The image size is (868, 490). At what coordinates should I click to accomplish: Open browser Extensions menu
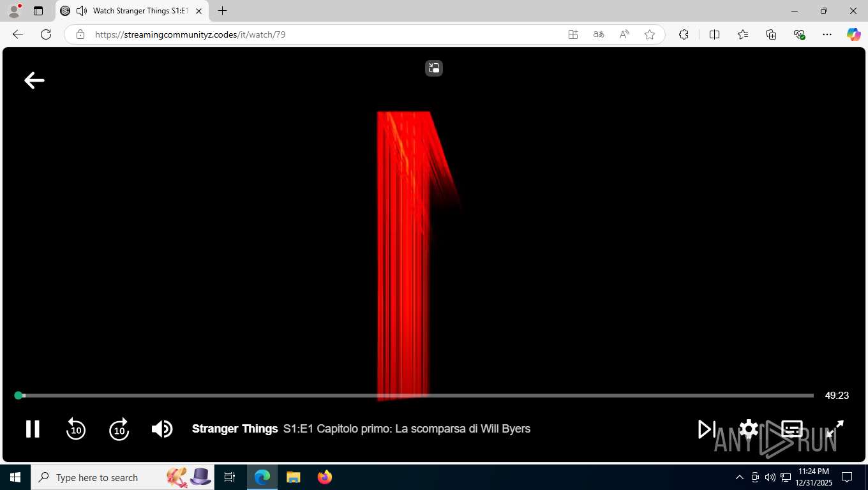click(x=684, y=34)
